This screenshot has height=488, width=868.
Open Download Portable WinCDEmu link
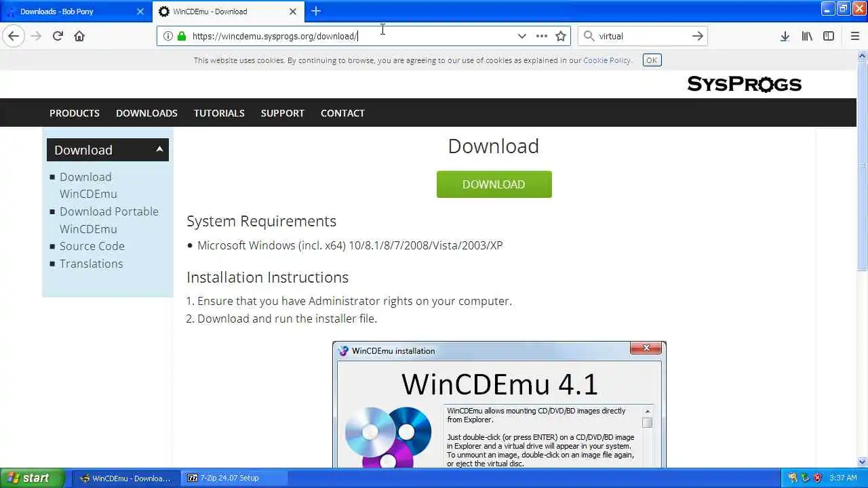[109, 220]
